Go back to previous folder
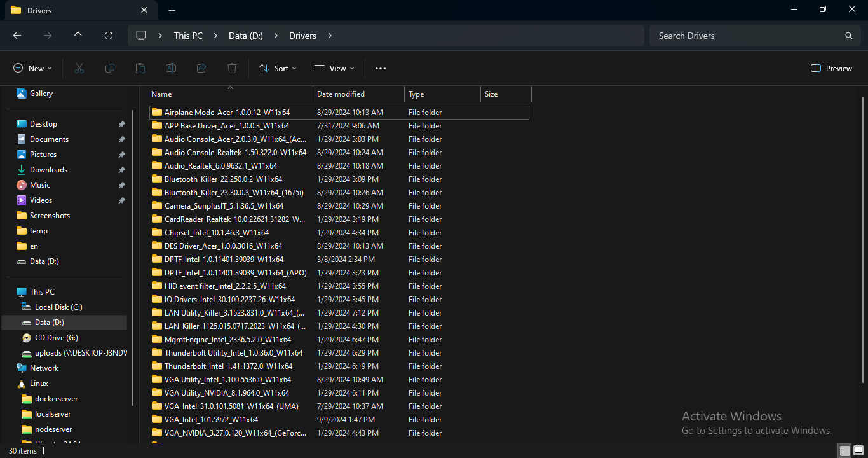Image resolution: width=868 pixels, height=458 pixels. (x=17, y=36)
